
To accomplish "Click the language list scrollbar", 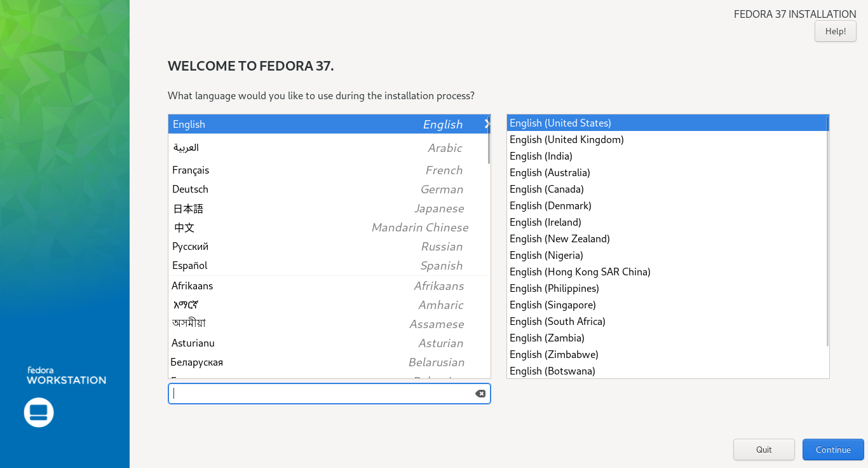I will click(x=489, y=143).
